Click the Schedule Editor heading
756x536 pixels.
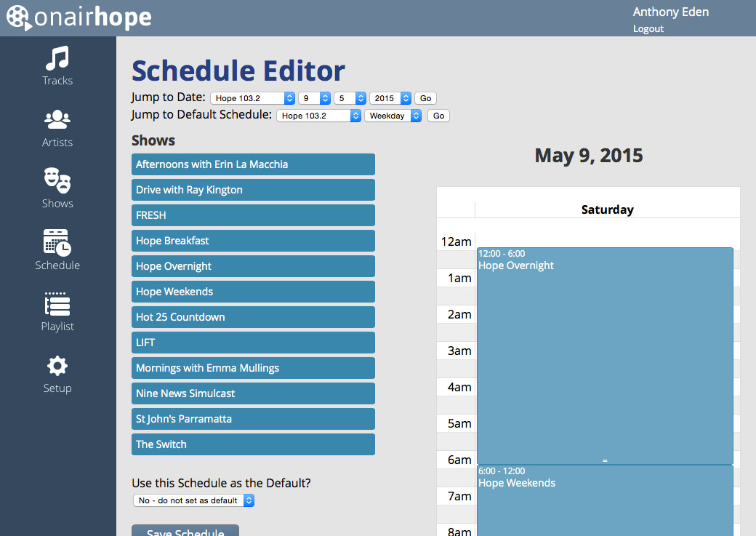pyautogui.click(x=238, y=71)
